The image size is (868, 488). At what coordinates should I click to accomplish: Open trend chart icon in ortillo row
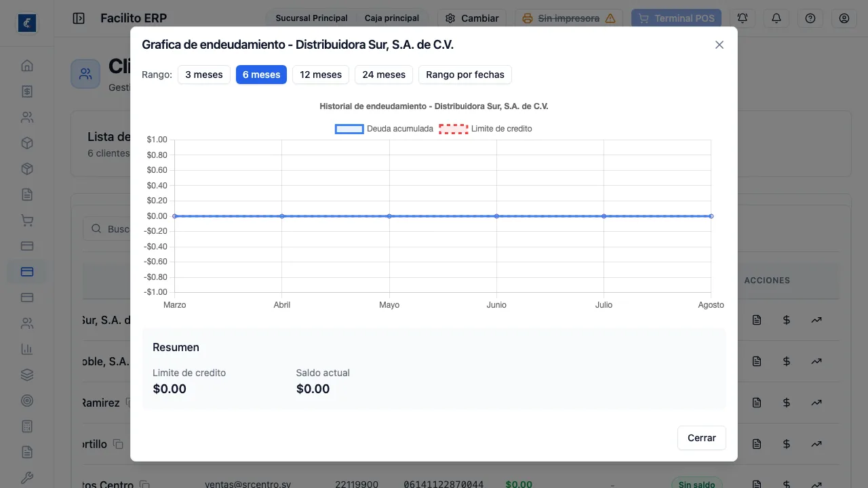(816, 444)
